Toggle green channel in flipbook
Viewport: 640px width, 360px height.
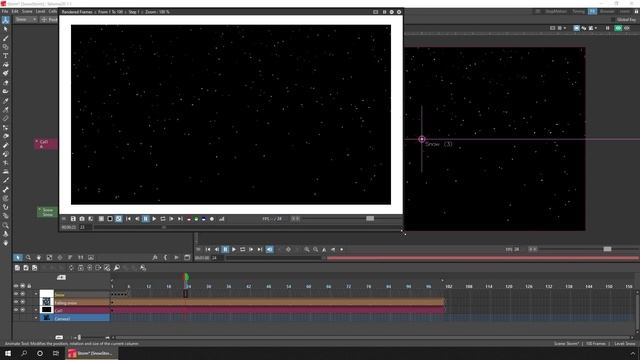196,219
